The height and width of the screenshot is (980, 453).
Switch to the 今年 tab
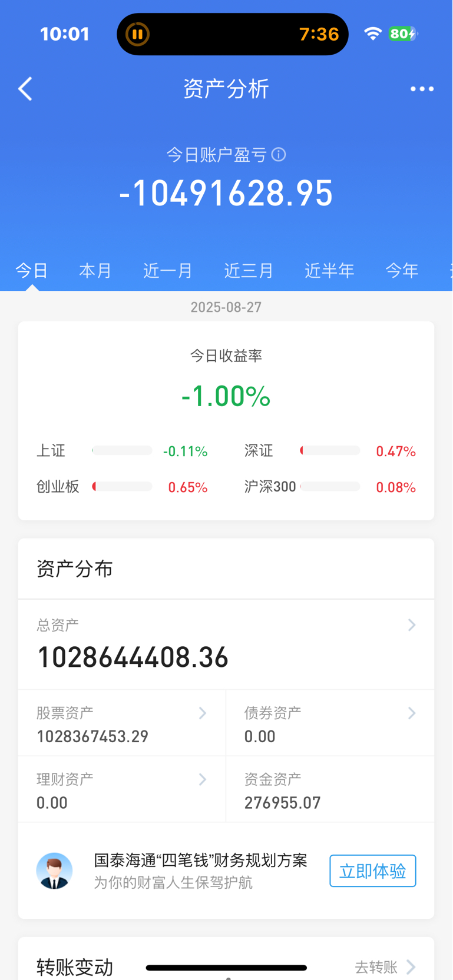point(402,271)
